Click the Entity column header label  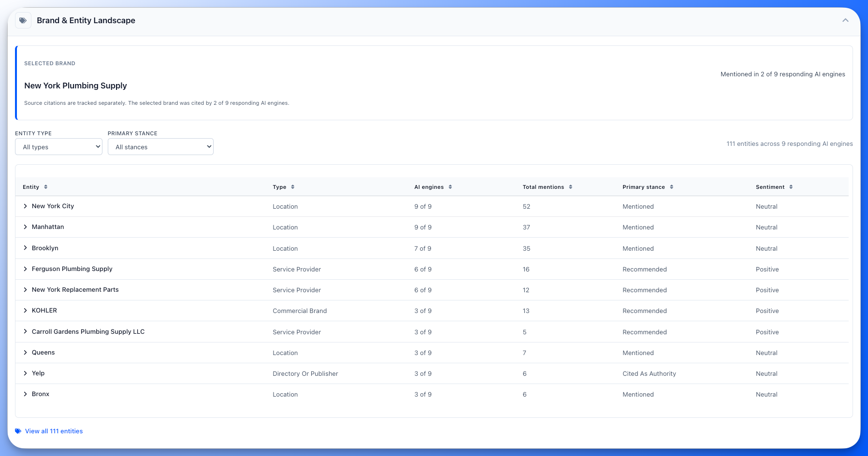[31, 187]
